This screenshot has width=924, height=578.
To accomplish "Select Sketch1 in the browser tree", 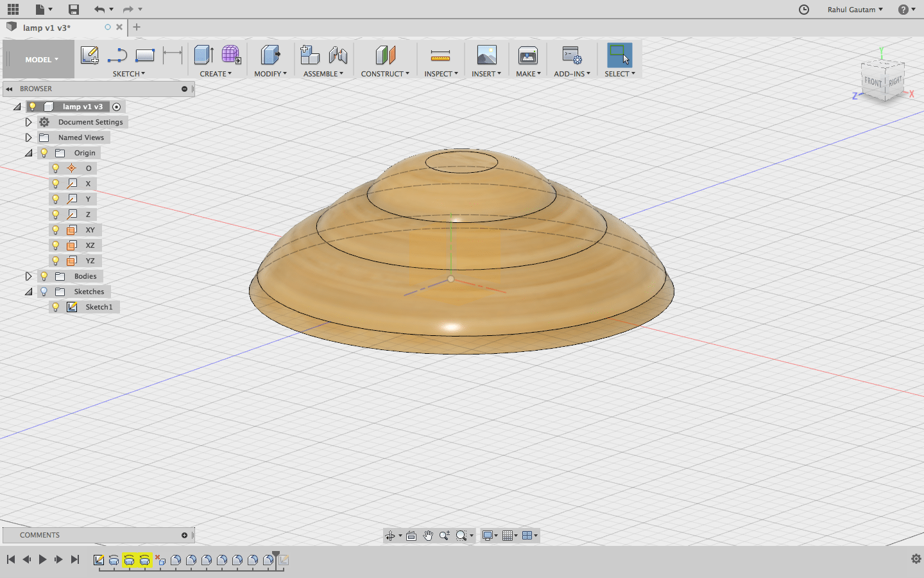I will (x=99, y=307).
